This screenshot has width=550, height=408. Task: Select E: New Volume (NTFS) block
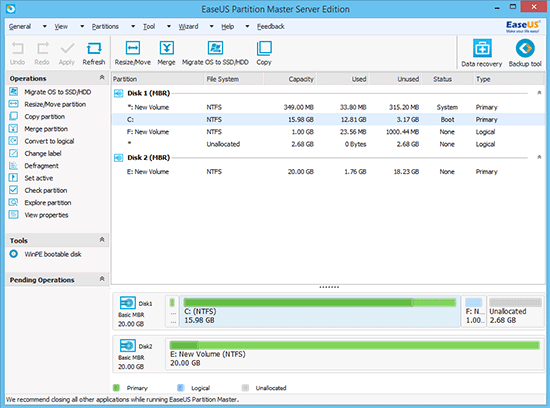point(354,354)
